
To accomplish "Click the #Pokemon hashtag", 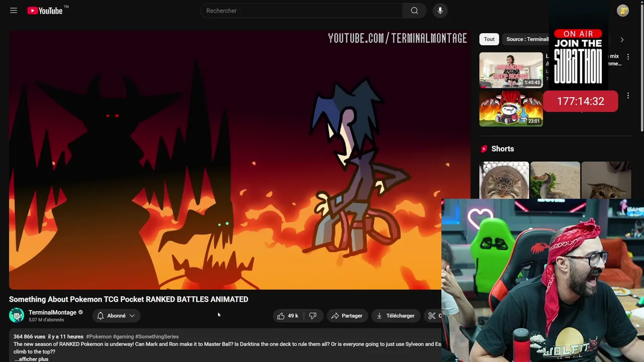I will coord(99,336).
